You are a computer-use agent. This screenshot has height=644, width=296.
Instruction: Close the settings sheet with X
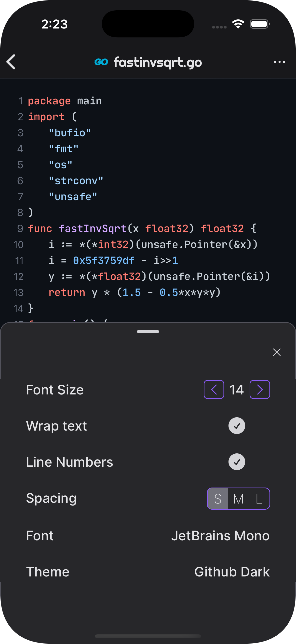coord(277,352)
